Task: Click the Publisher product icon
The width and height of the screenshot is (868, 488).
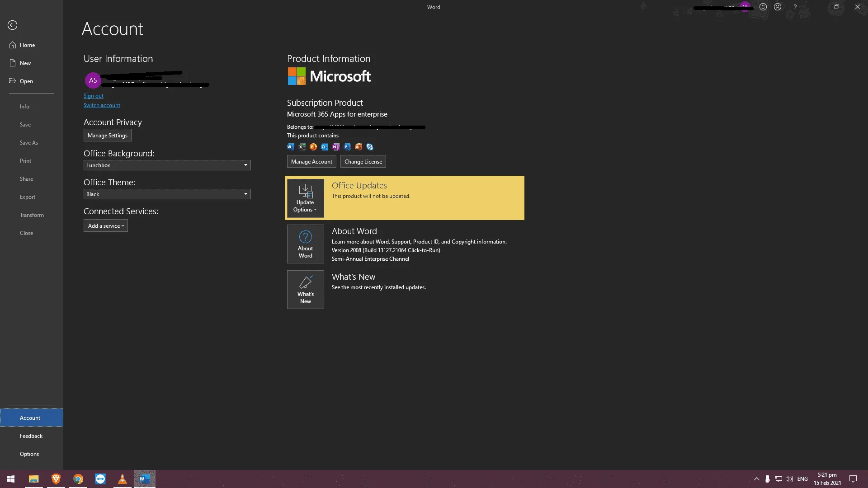Action: coord(347,146)
